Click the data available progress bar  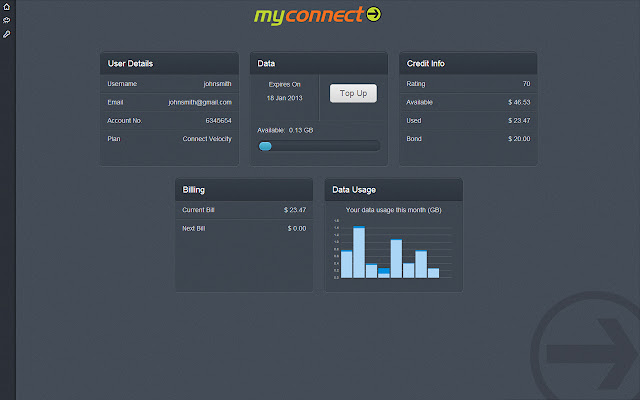319,146
